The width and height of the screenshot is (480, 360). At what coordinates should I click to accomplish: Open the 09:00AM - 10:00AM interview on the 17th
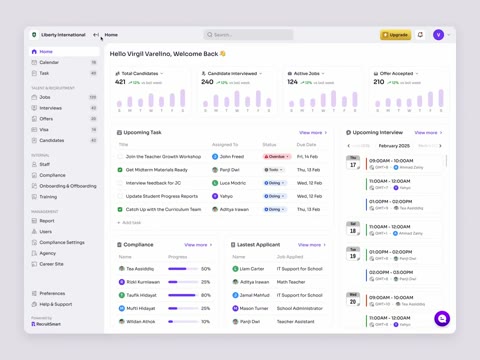(x=405, y=164)
